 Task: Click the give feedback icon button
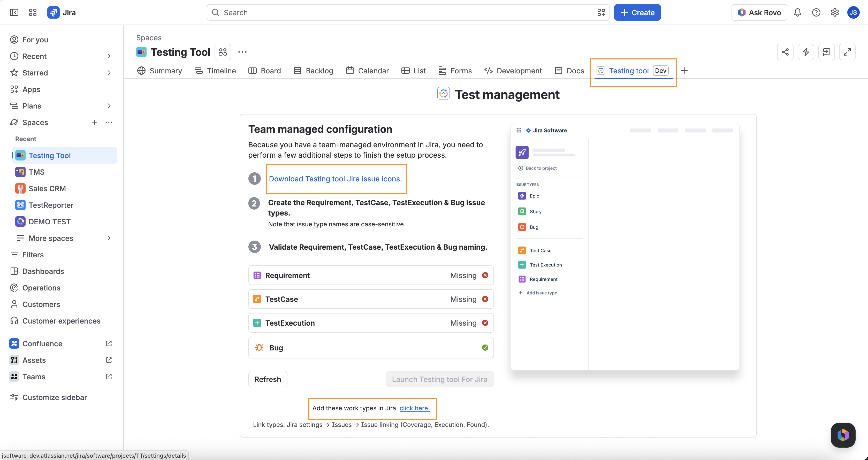(826, 52)
